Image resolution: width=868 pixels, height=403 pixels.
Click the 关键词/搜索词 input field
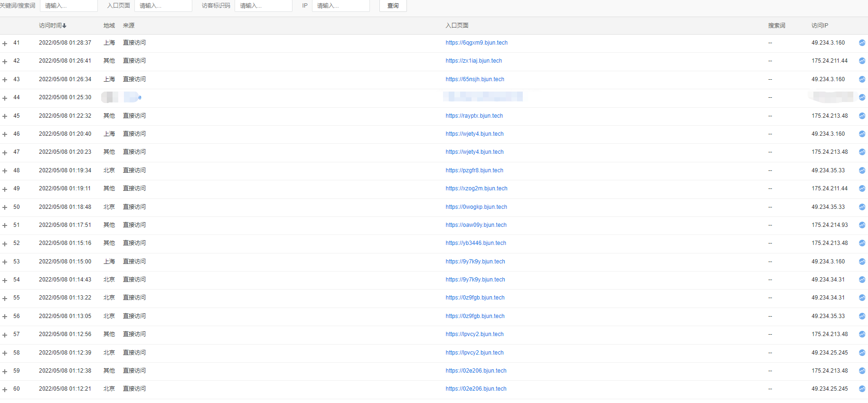coord(69,6)
